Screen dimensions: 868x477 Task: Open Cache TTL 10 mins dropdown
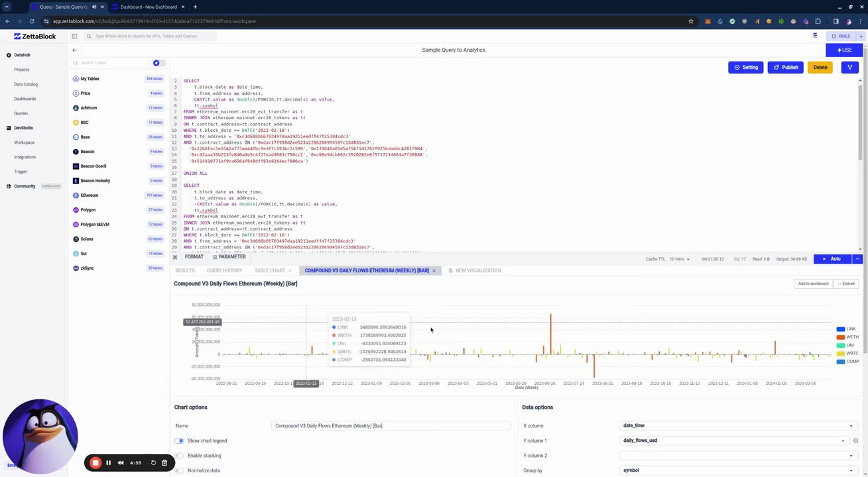click(x=679, y=259)
